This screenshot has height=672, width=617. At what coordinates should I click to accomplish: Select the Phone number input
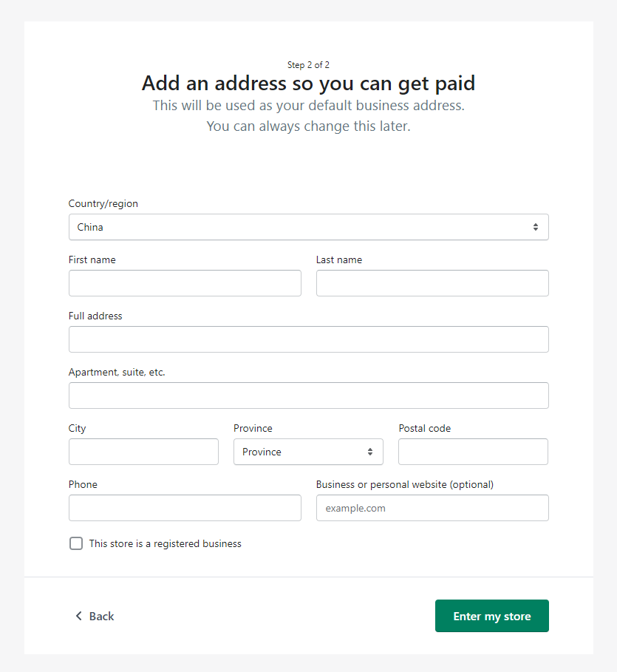point(185,508)
